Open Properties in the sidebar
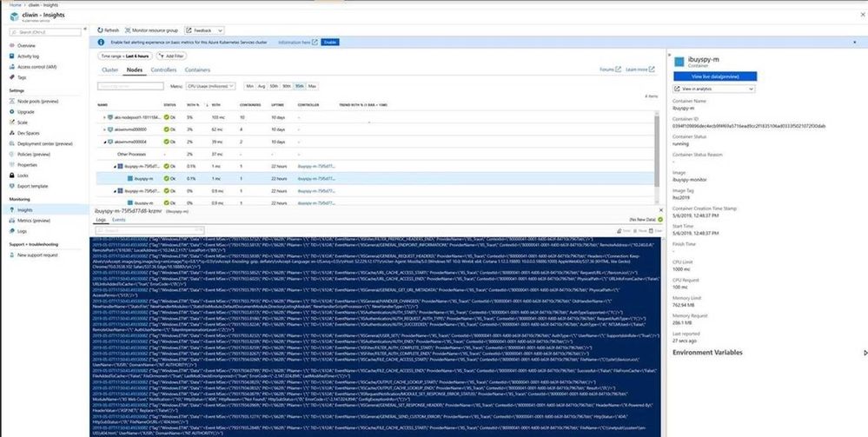Image resolution: width=868 pixels, height=437 pixels. pos(27,164)
